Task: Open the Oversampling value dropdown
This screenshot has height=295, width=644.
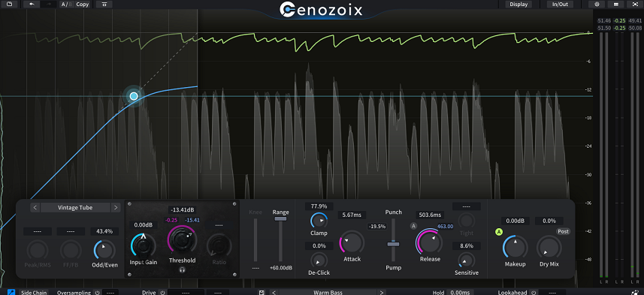Action: tap(110, 293)
